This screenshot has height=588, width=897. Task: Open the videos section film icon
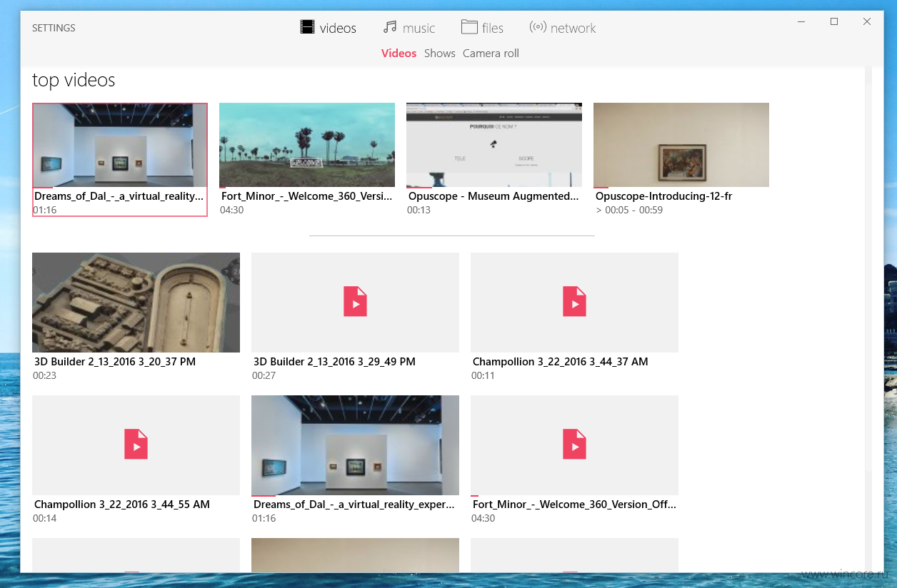[x=307, y=27]
